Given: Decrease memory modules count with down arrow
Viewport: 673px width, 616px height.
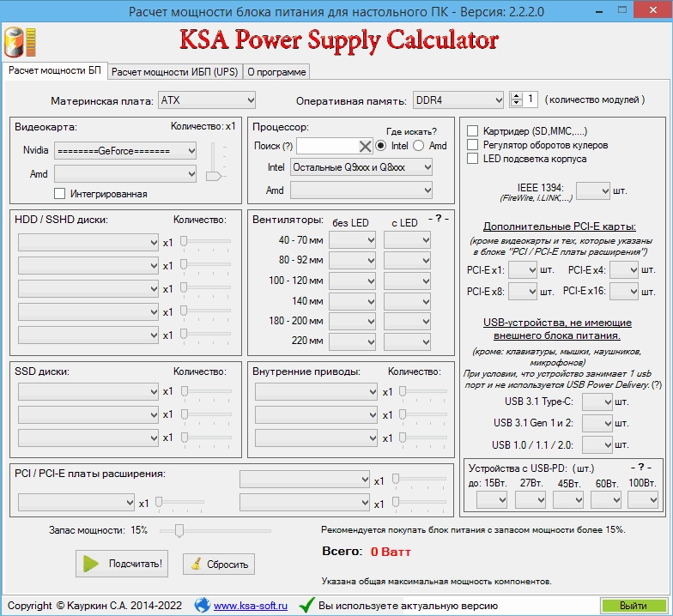Looking at the screenshot, I should (x=517, y=103).
